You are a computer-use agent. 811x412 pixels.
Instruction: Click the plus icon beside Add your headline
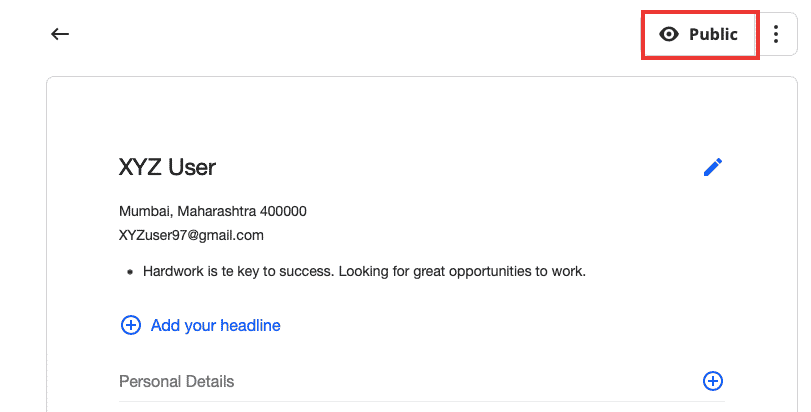tap(131, 325)
